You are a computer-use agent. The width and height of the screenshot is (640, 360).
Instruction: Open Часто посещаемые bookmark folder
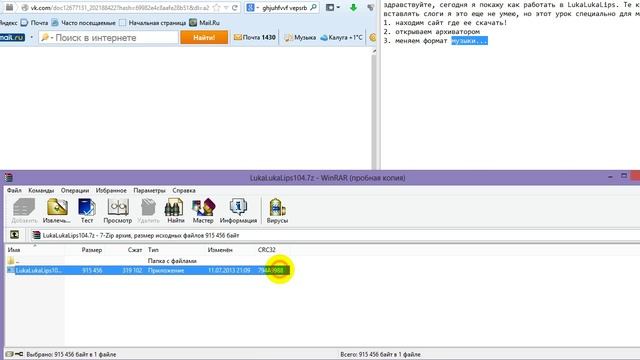click(x=84, y=23)
